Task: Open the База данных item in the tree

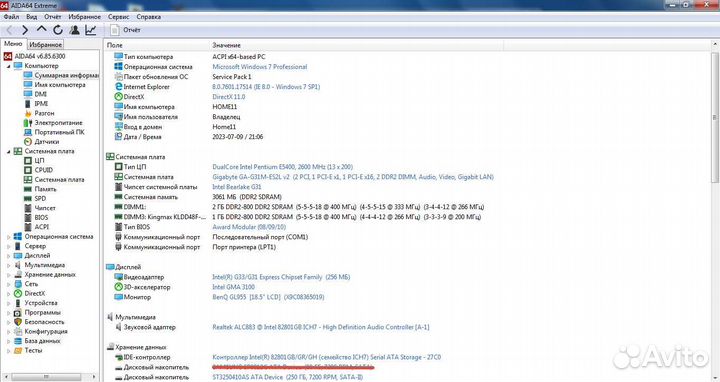Action: click(37, 341)
